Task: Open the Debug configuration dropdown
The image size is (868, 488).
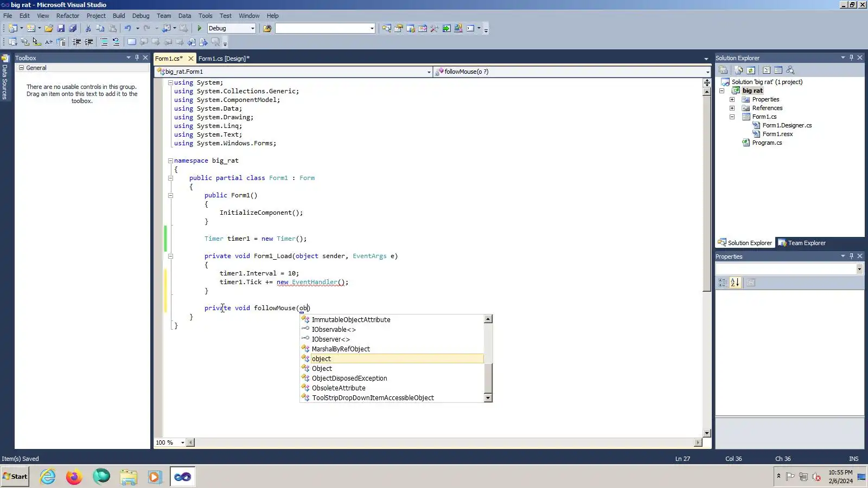Action: point(252,28)
